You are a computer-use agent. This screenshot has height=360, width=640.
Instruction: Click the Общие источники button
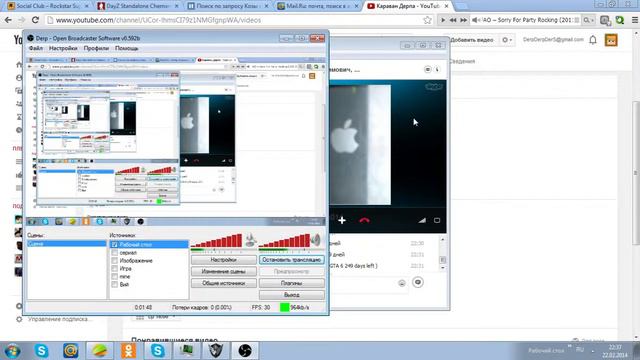(224, 283)
